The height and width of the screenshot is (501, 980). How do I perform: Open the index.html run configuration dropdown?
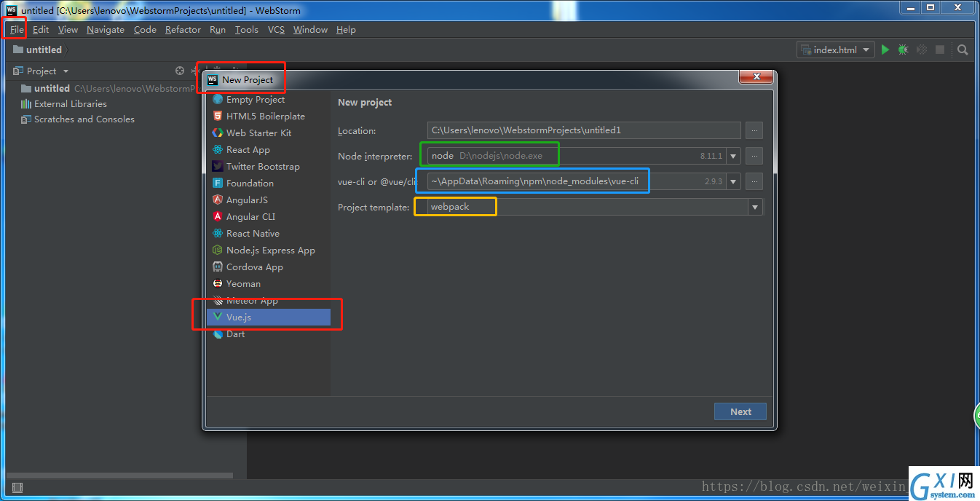[x=836, y=50]
